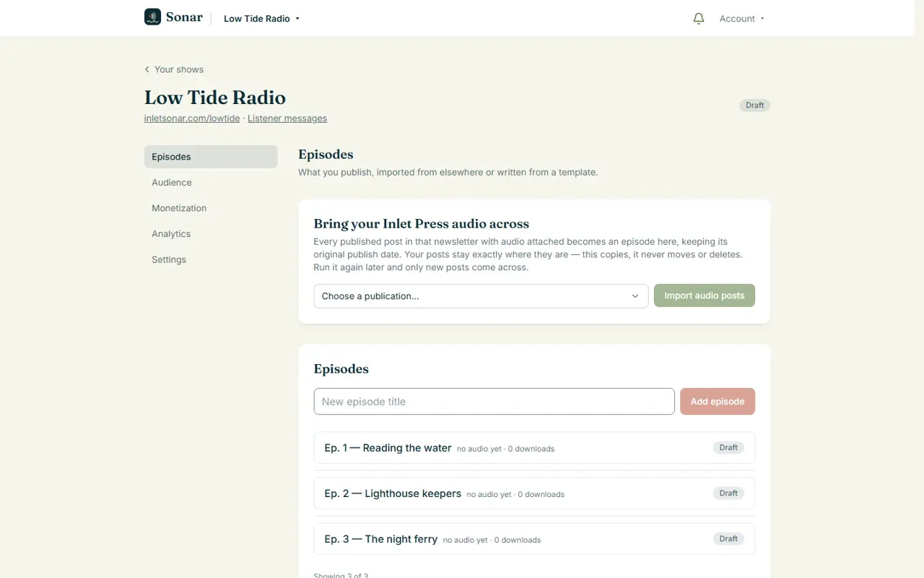This screenshot has width=924, height=578.
Task: Click the Add episode button
Action: pyautogui.click(x=718, y=402)
